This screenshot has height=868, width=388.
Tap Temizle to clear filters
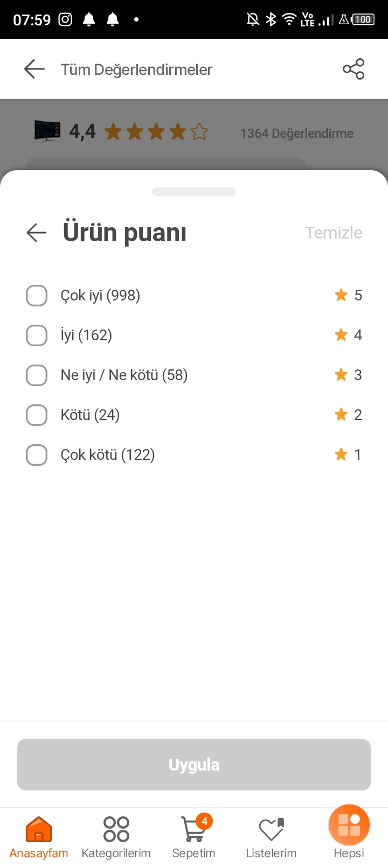(x=334, y=233)
